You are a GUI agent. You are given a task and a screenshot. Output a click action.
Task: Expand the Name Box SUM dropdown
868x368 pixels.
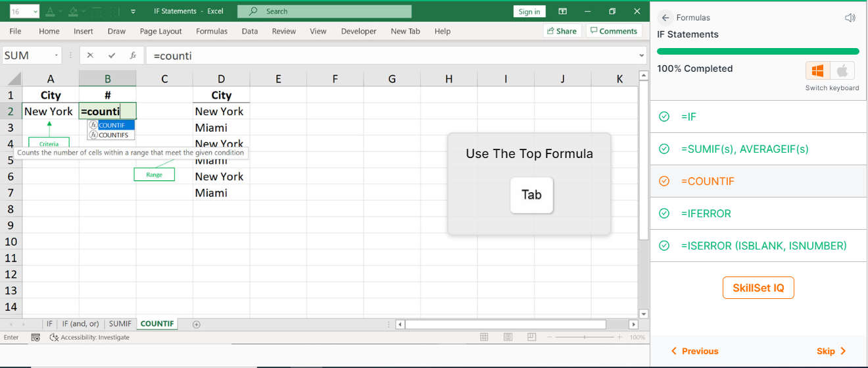point(57,56)
